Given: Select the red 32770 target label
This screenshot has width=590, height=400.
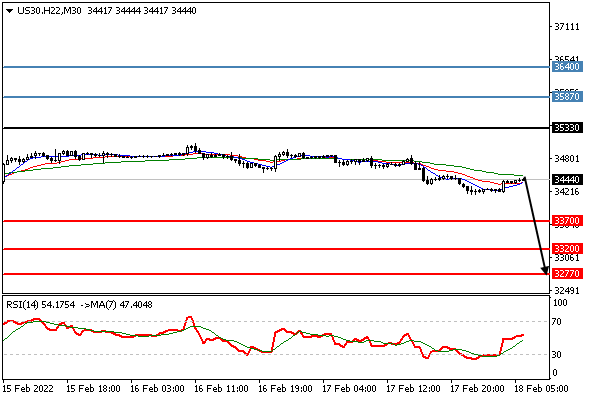Looking at the screenshot, I should point(567,274).
